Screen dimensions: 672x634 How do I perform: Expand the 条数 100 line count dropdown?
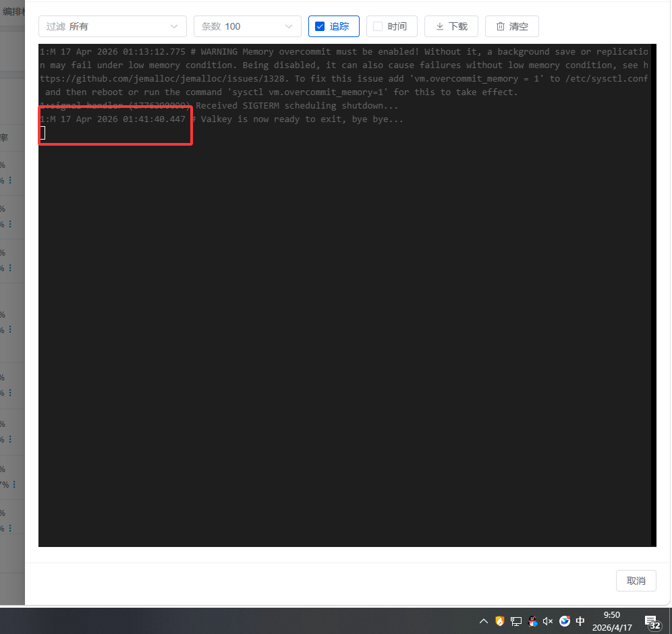[x=247, y=26]
